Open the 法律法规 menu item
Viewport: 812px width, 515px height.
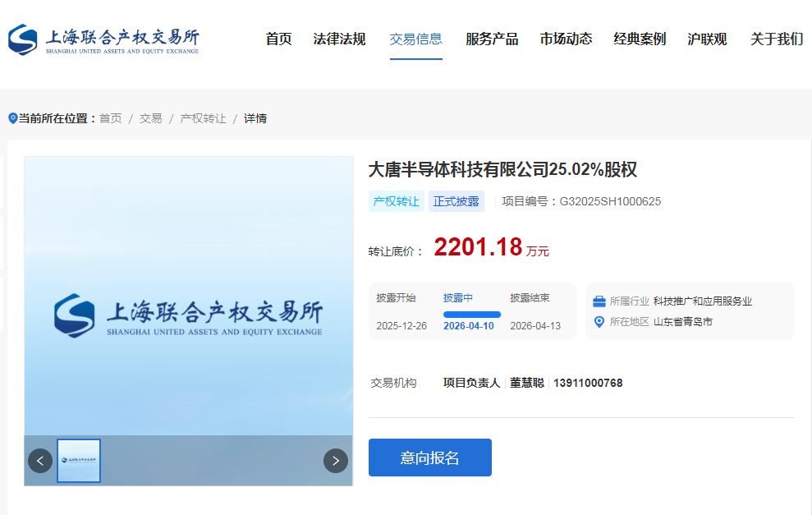pyautogui.click(x=339, y=39)
